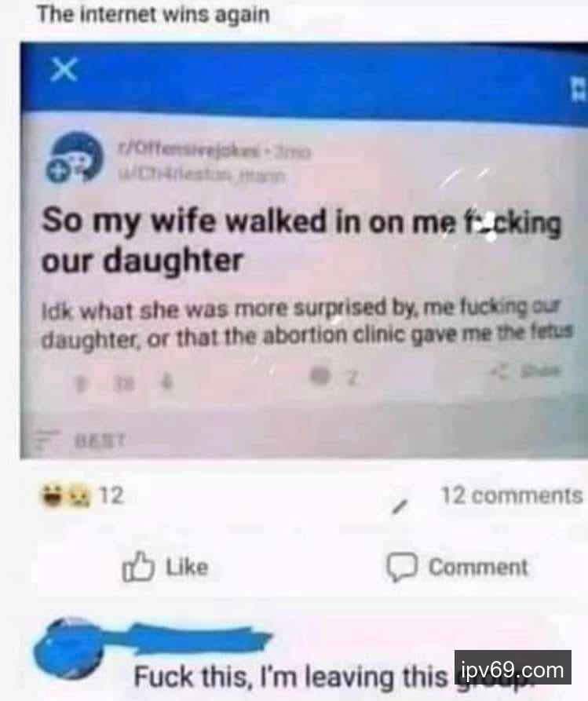
Task: Close the viewer with the X icon
Action: (64, 70)
